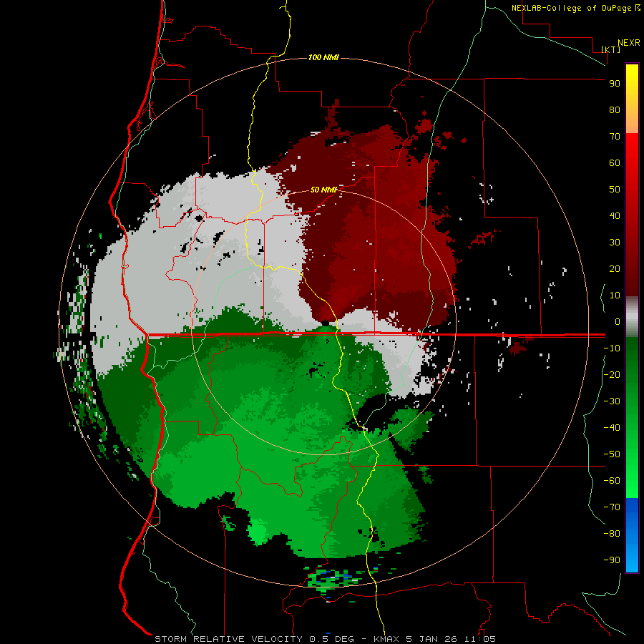Image resolution: width=644 pixels, height=644 pixels.
Task: Click the 30 value on the velocity scale
Action: pos(615,243)
